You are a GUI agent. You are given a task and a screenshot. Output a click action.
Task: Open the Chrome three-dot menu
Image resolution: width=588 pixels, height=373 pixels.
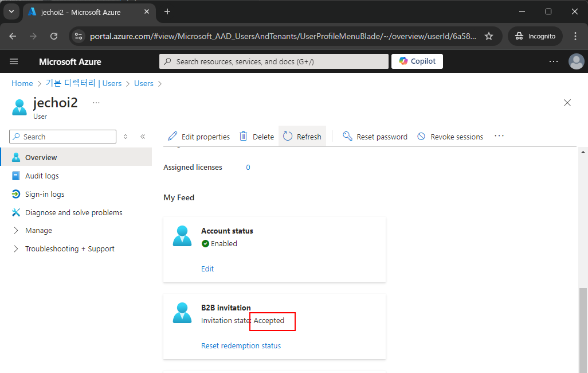pos(575,36)
